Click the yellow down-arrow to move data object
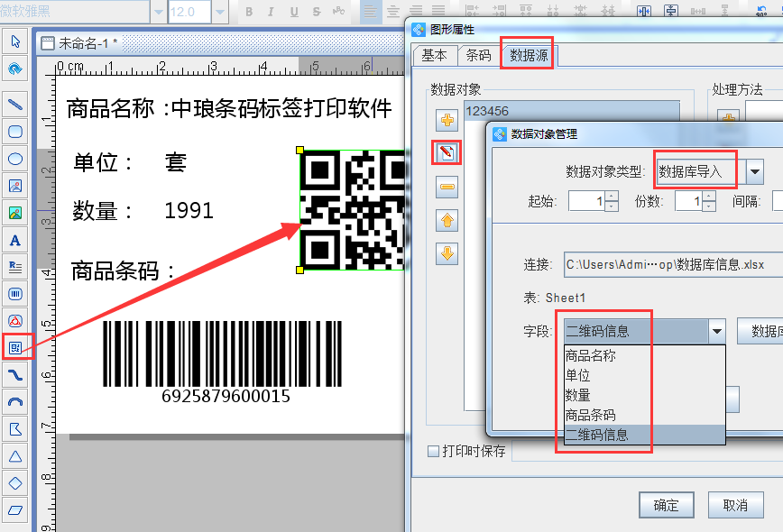Image resolution: width=783 pixels, height=532 pixels. (x=446, y=253)
